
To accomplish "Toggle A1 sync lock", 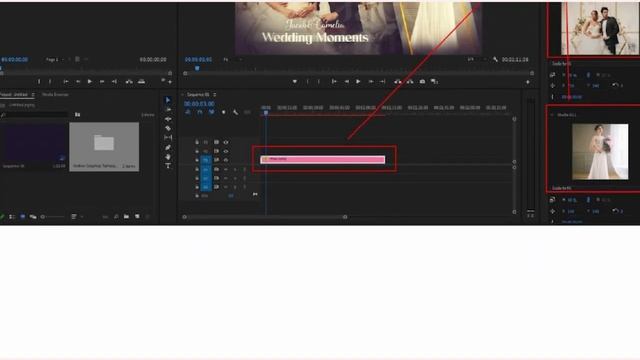I will click(216, 169).
